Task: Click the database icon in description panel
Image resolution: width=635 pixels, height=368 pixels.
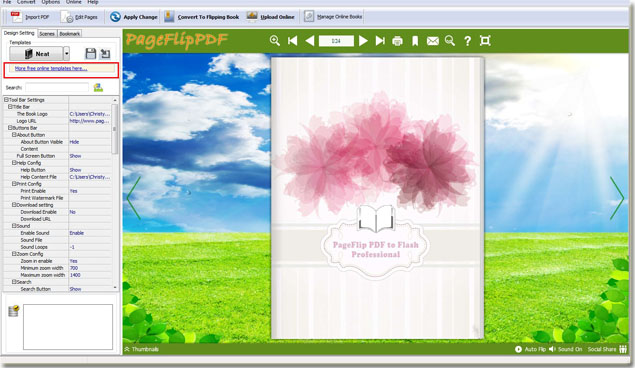Action: (13, 311)
